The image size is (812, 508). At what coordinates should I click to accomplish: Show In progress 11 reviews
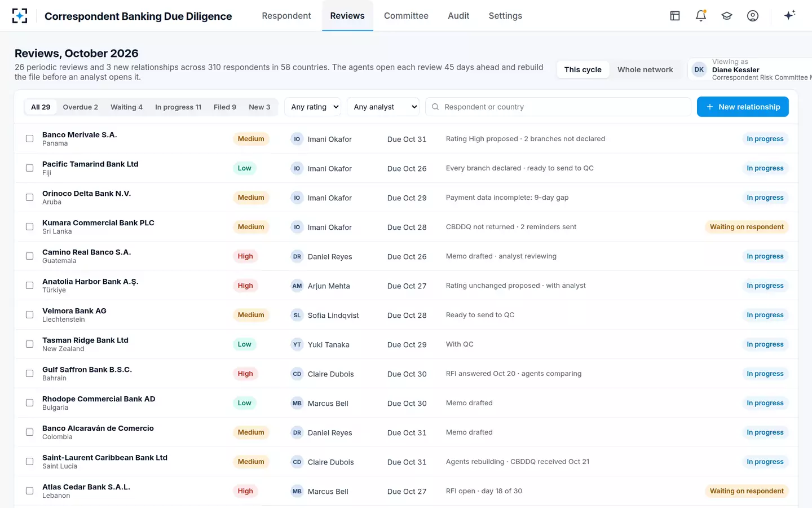(178, 107)
